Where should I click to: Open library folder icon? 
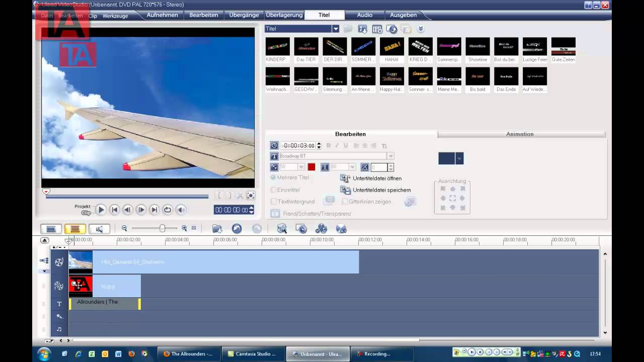click(x=348, y=29)
